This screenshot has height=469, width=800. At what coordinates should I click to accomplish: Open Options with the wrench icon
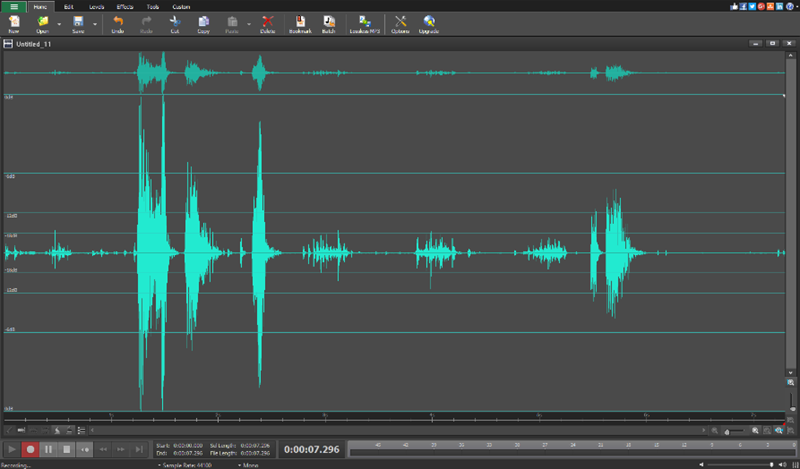point(401,24)
